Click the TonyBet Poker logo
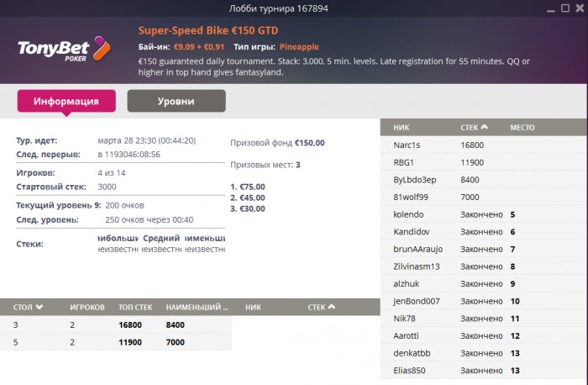The height and width of the screenshot is (385, 588). pos(64,49)
